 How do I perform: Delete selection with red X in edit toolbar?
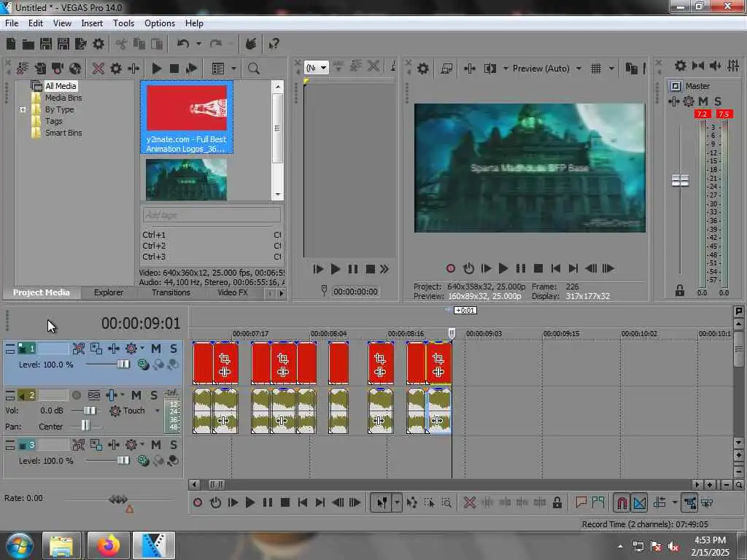point(469,502)
